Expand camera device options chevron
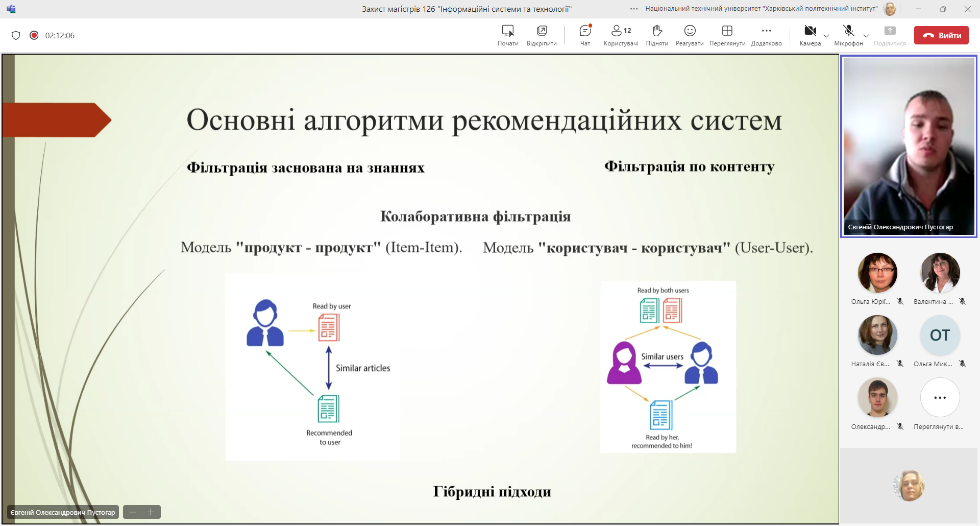980x526 pixels. [x=826, y=36]
